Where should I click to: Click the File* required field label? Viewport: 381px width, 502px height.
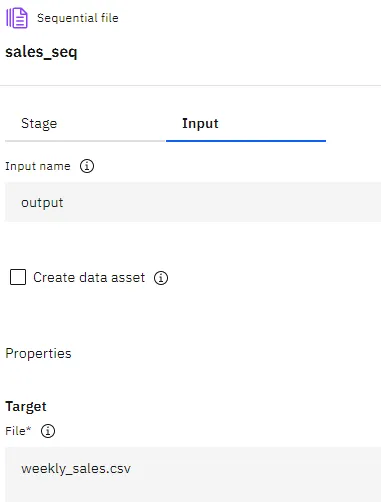tap(18, 431)
